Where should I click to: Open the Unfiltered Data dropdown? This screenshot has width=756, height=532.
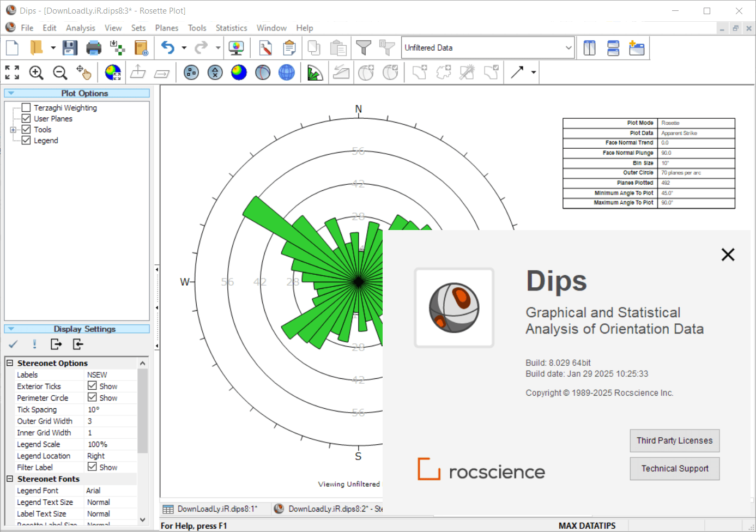[x=488, y=48]
